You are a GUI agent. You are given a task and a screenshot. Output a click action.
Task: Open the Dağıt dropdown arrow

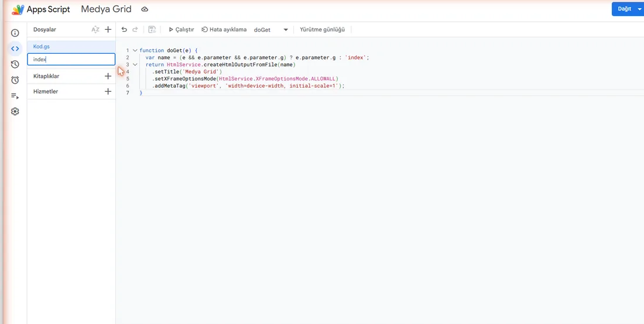point(639,9)
